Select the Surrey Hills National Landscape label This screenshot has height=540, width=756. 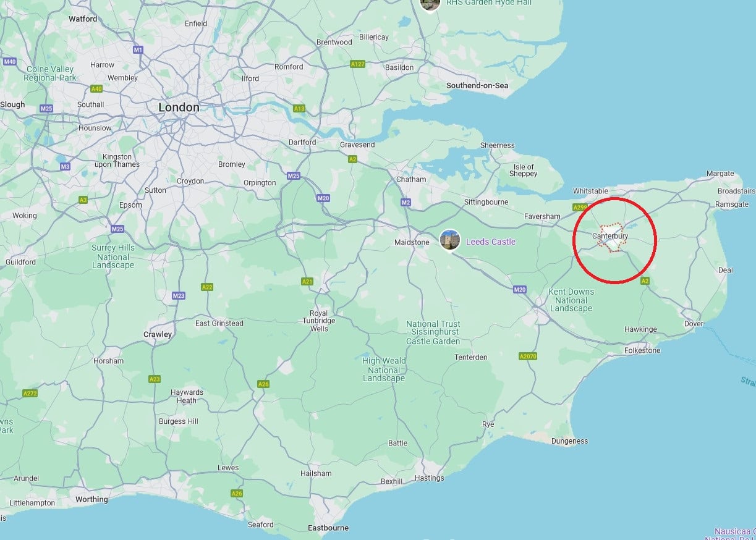point(113,256)
